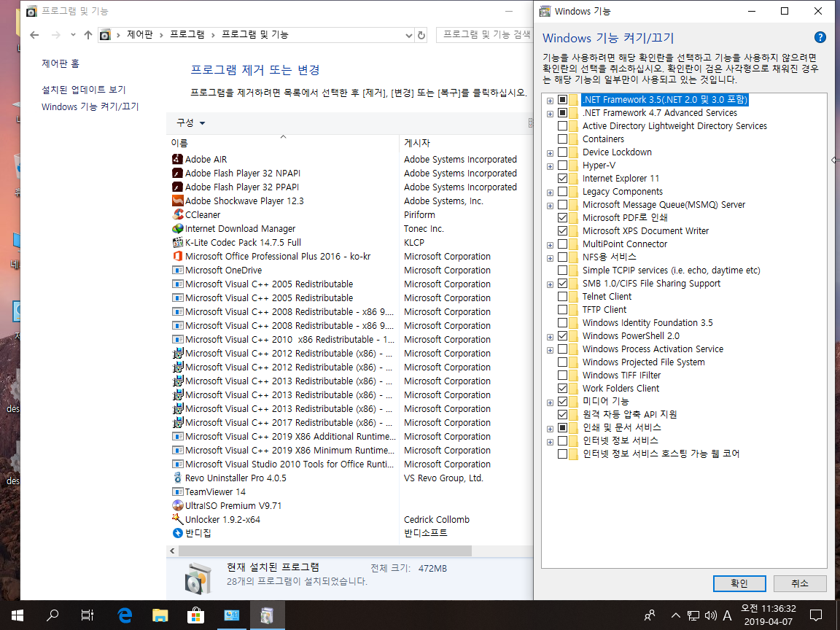Image resolution: width=840 pixels, height=630 pixels.
Task: Open Task View on taskbar
Action: point(87,615)
